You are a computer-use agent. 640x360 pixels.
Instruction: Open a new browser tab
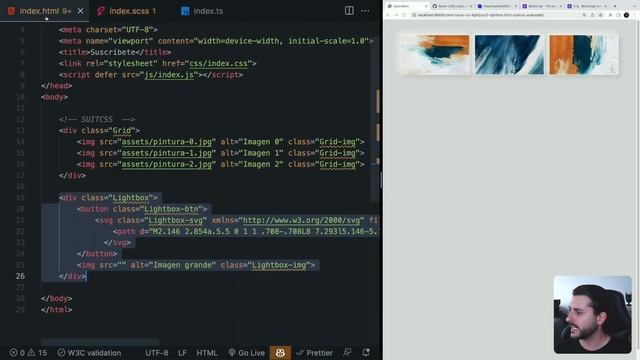[615, 6]
